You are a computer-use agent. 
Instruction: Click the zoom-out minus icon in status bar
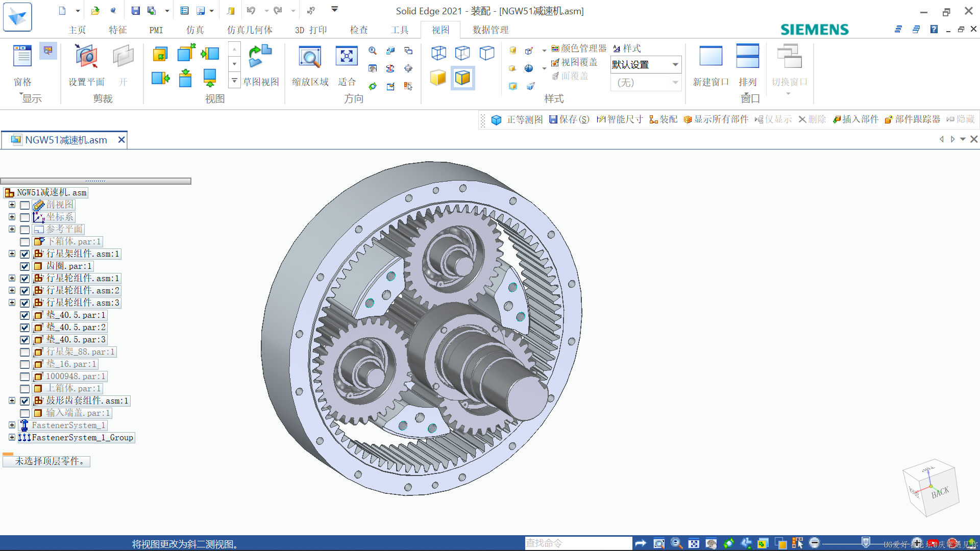tap(815, 543)
